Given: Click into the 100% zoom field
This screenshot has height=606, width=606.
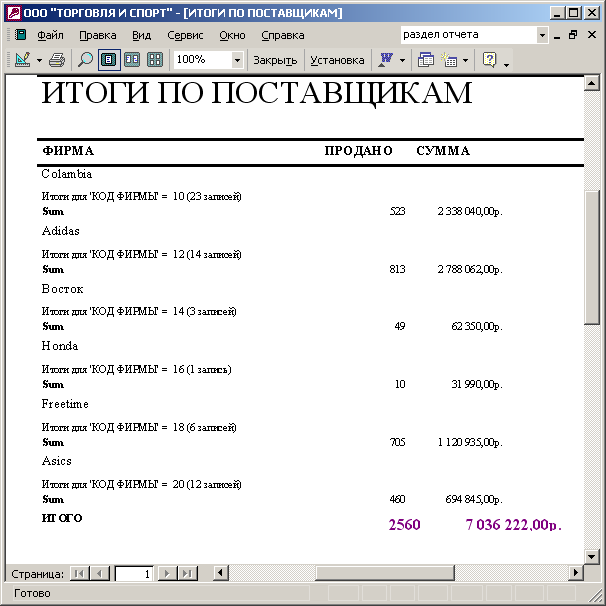Looking at the screenshot, I should click(202, 60).
